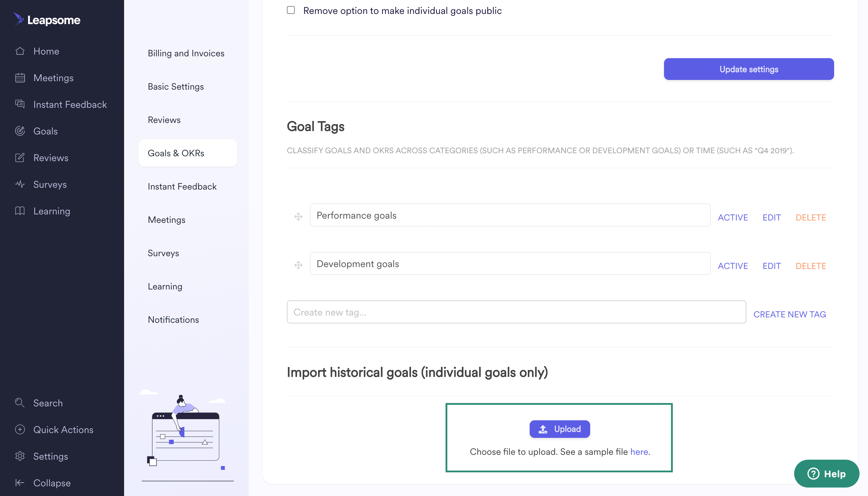Click the Search label in sidebar
The height and width of the screenshot is (496, 868).
tap(48, 403)
